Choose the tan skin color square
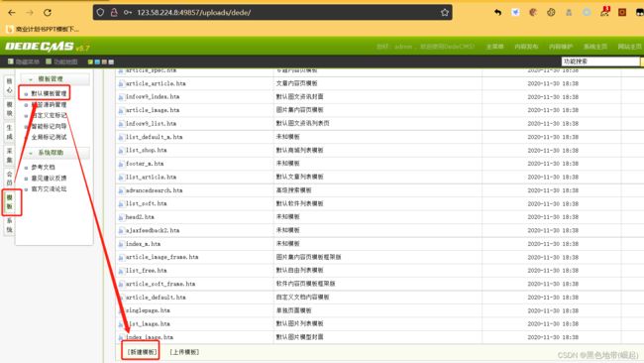 104,62
